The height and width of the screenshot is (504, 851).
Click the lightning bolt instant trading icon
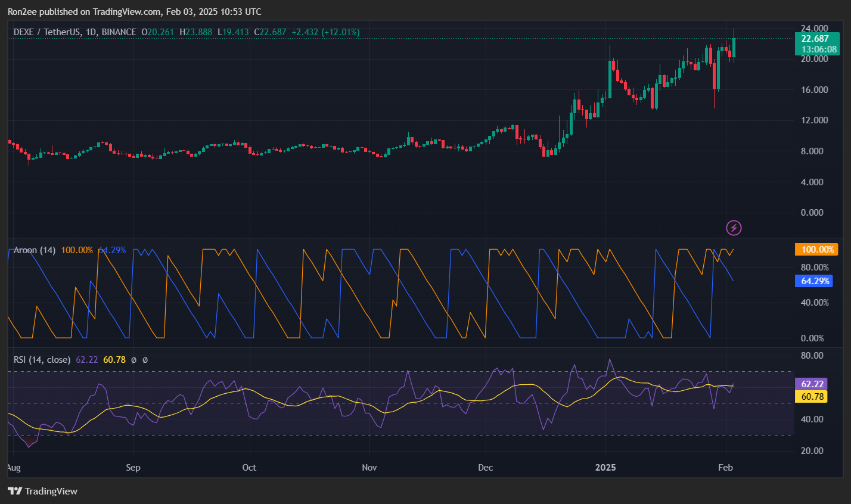click(x=734, y=228)
